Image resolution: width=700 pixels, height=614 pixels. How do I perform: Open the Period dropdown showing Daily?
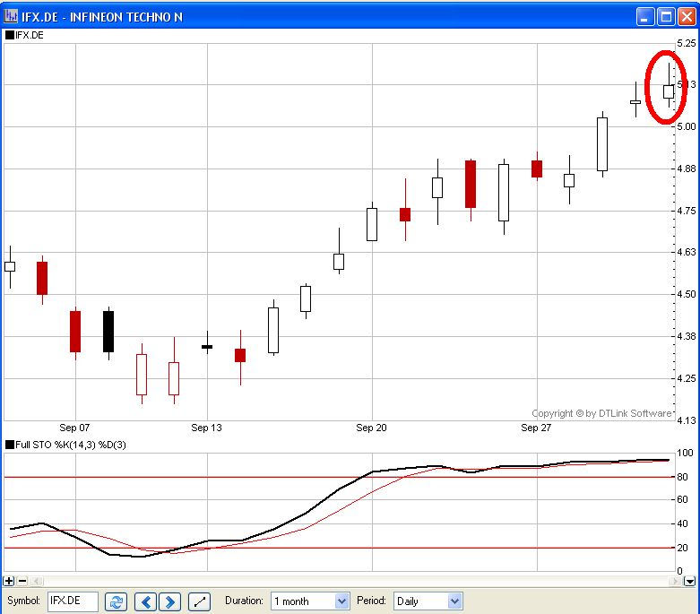click(x=428, y=601)
